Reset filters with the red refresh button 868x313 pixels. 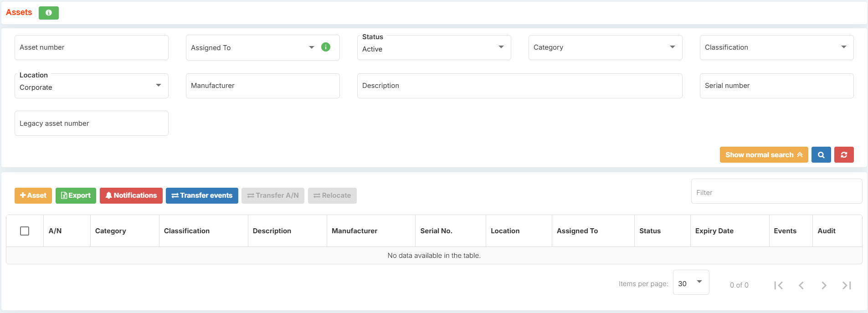click(x=844, y=155)
